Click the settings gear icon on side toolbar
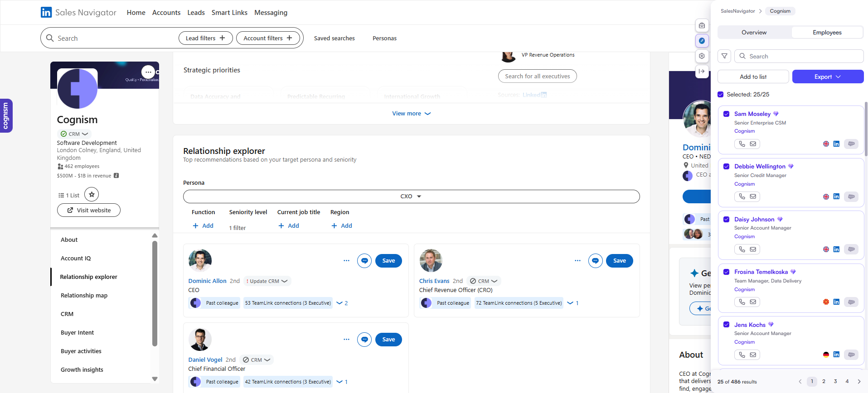The width and height of the screenshot is (868, 393). pos(702,56)
